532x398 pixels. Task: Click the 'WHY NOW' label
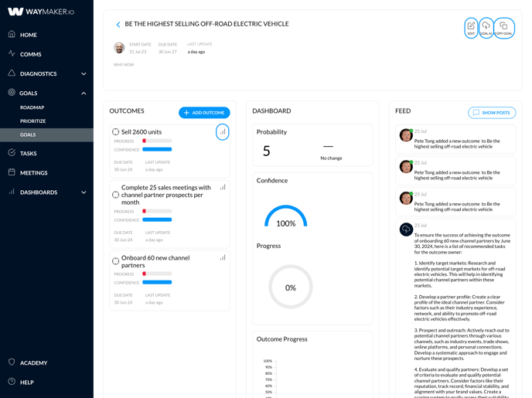[124, 65]
